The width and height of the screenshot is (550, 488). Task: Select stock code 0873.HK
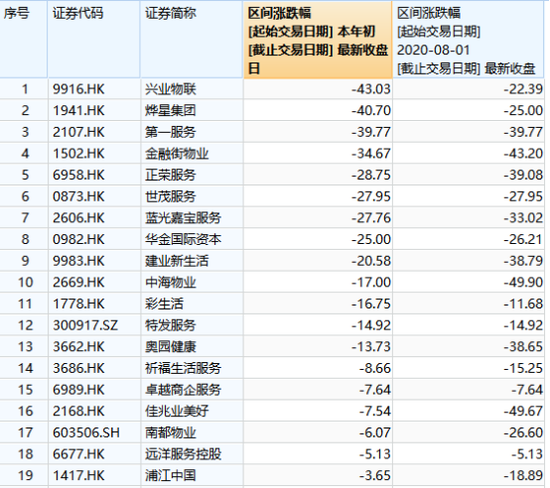point(79,196)
